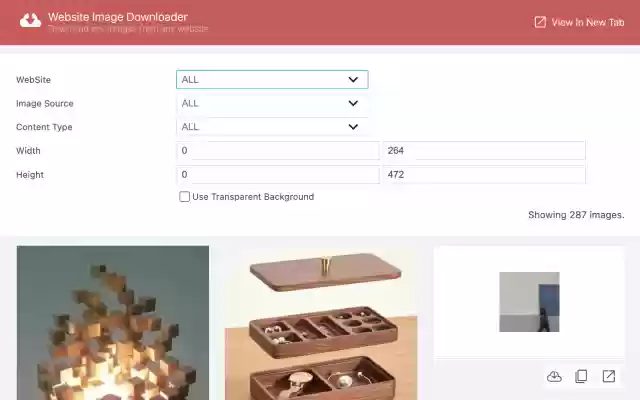The width and height of the screenshot is (640, 400).
Task: Download the small doorway image via cloud icon
Action: point(554,376)
